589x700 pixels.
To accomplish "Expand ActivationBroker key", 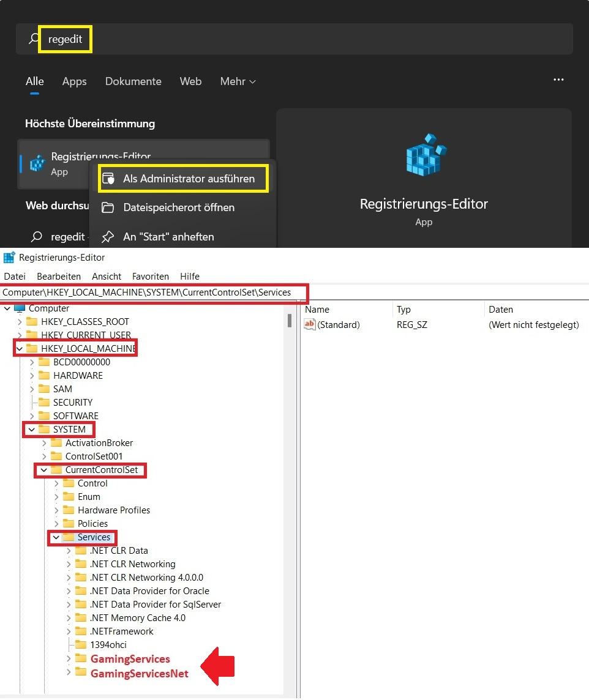I will pyautogui.click(x=43, y=443).
